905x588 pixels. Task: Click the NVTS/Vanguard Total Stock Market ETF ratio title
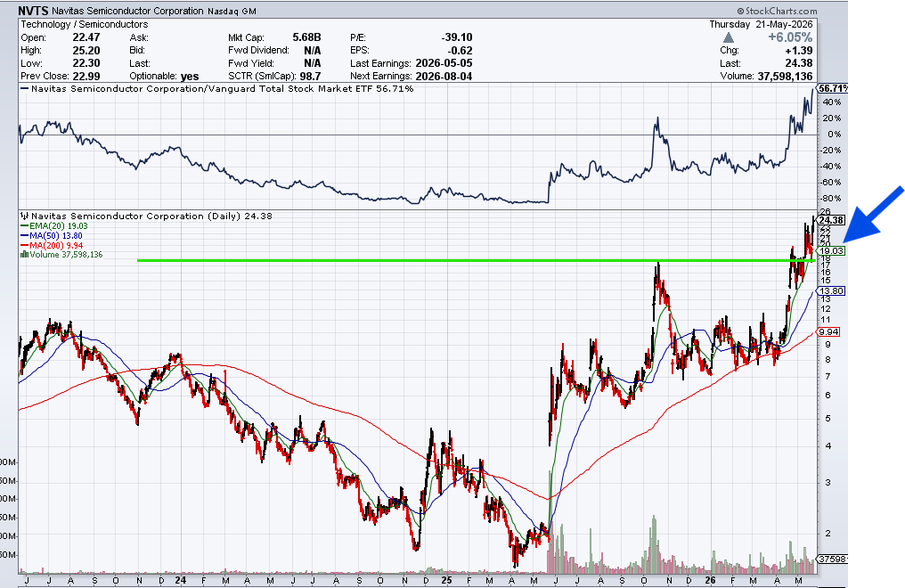coord(222,89)
